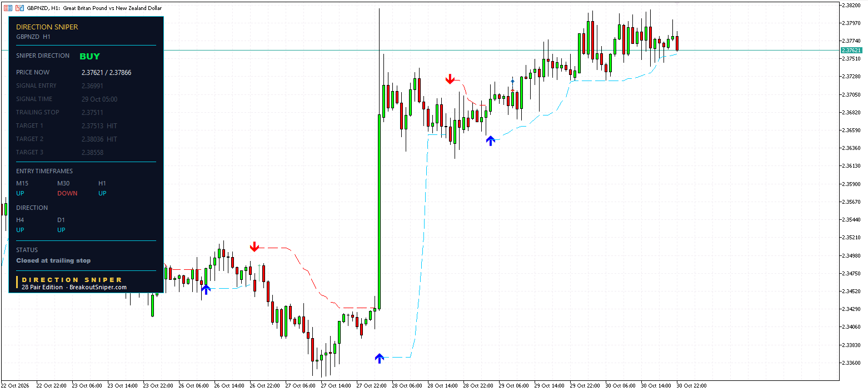
Task: Click the 29 Oct 14:00 time axis label
Action: pos(550,385)
